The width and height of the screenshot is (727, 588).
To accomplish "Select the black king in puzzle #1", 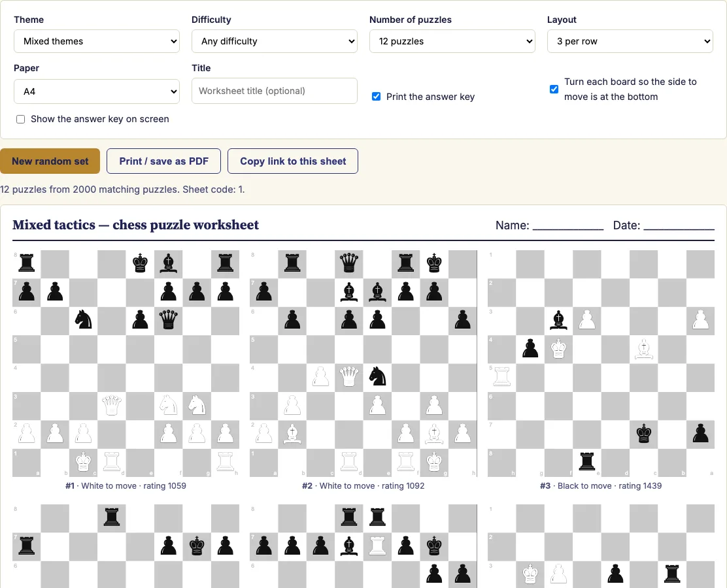I will point(140,263).
